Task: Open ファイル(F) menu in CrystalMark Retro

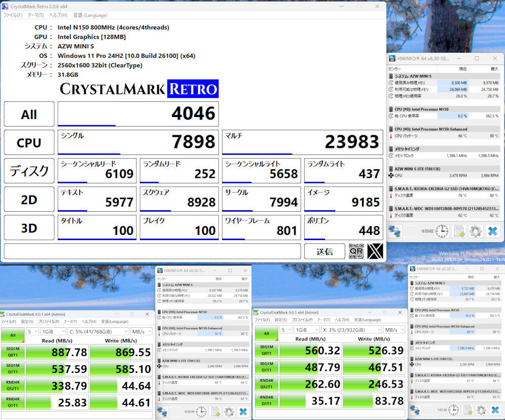Action: 13,15
